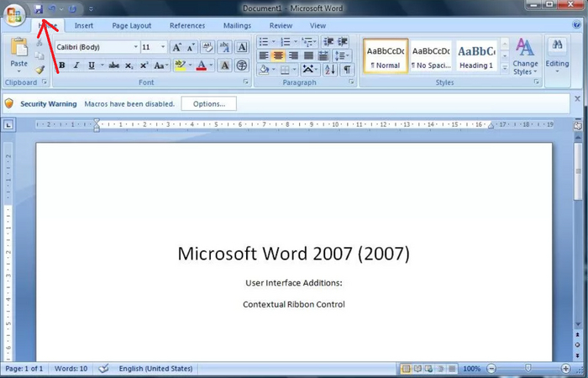Save the document from Quick Access Toolbar
This screenshot has width=588, height=378.
(x=39, y=9)
